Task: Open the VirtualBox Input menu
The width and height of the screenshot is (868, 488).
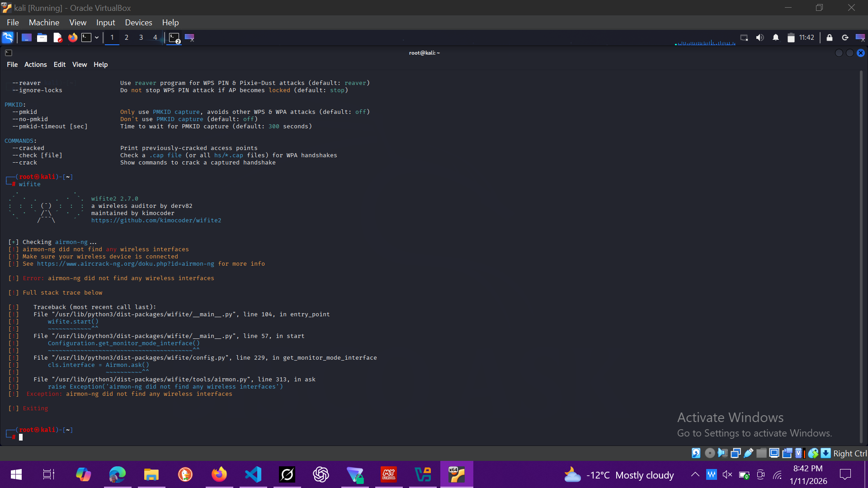Action: point(105,23)
